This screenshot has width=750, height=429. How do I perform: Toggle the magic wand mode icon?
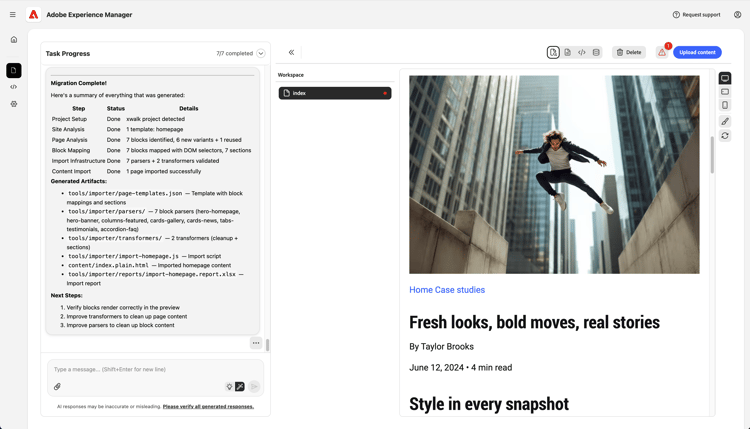240,386
